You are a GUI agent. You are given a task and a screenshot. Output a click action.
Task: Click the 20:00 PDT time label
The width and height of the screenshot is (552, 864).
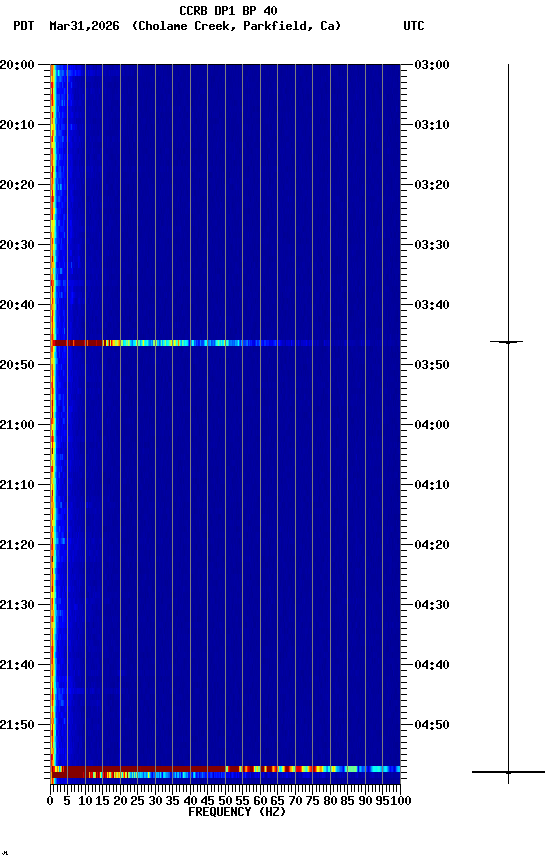tap(17, 65)
